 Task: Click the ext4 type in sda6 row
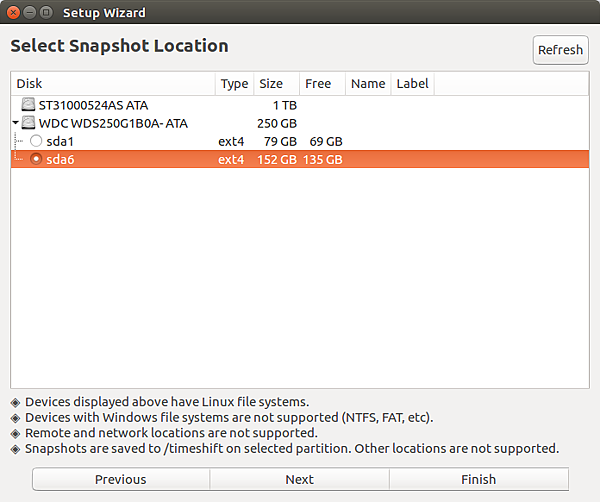pyautogui.click(x=231, y=160)
